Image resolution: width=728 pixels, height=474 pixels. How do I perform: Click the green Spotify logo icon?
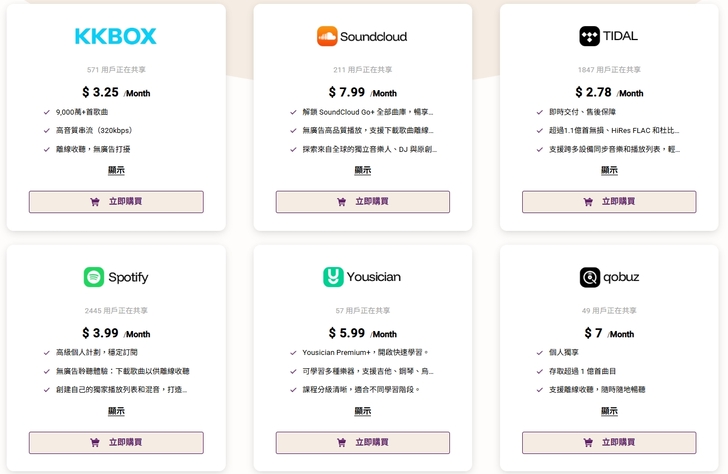coord(94,277)
